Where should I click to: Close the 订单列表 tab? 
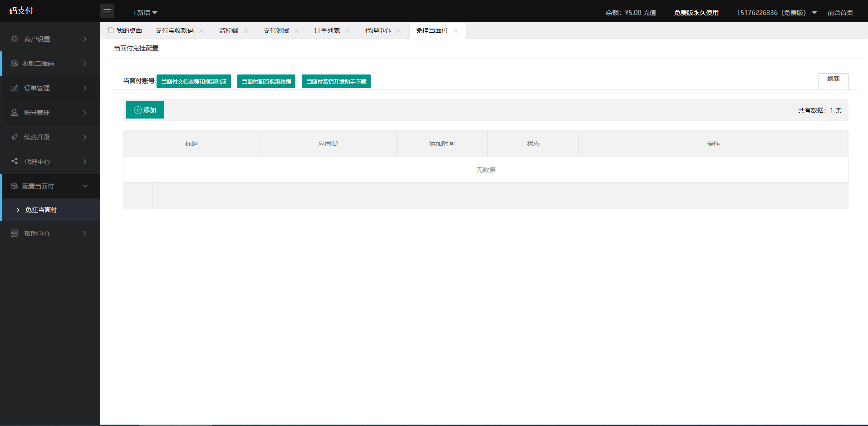click(348, 31)
